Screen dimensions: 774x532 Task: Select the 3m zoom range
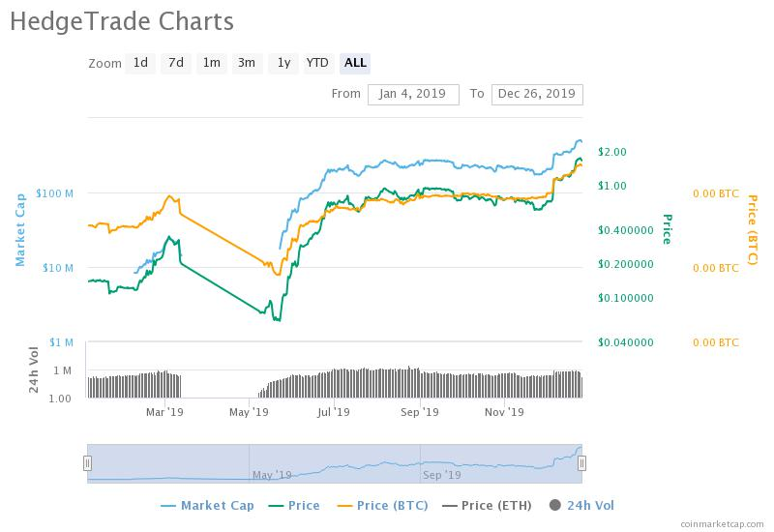[x=247, y=63]
